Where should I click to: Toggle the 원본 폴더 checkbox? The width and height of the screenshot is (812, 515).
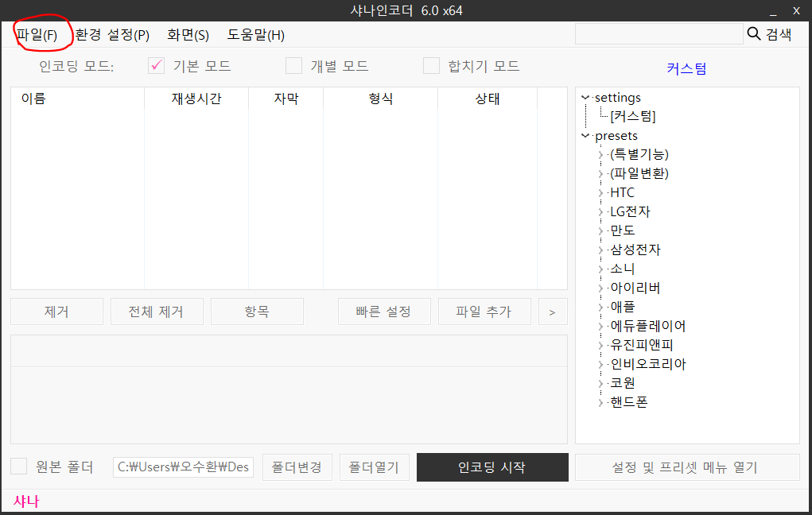tap(18, 467)
